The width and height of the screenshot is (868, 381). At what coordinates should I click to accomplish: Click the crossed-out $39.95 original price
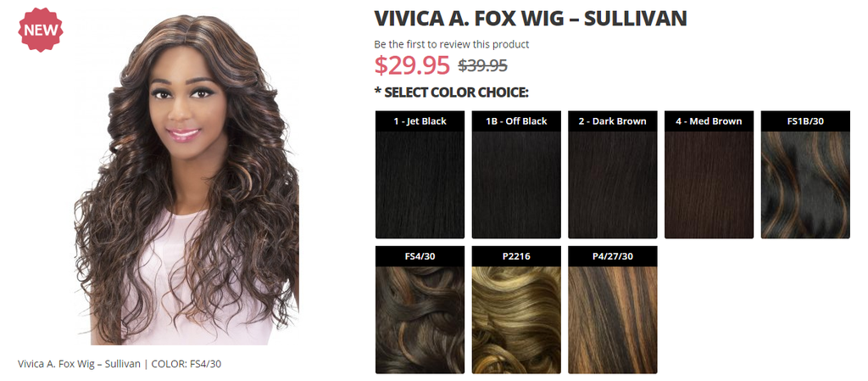(x=482, y=65)
